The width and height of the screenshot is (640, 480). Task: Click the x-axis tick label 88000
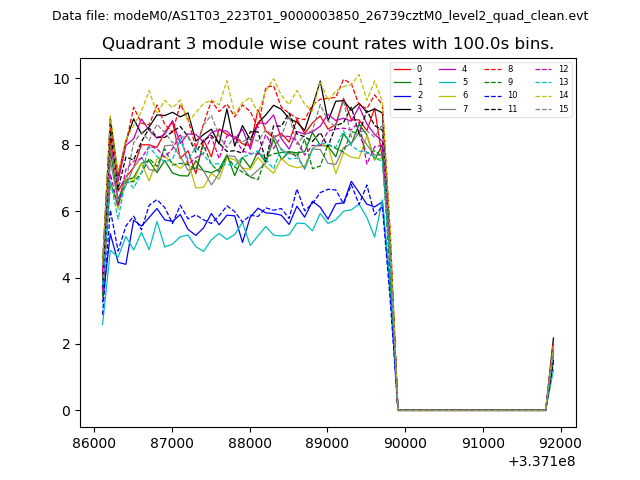point(249,441)
